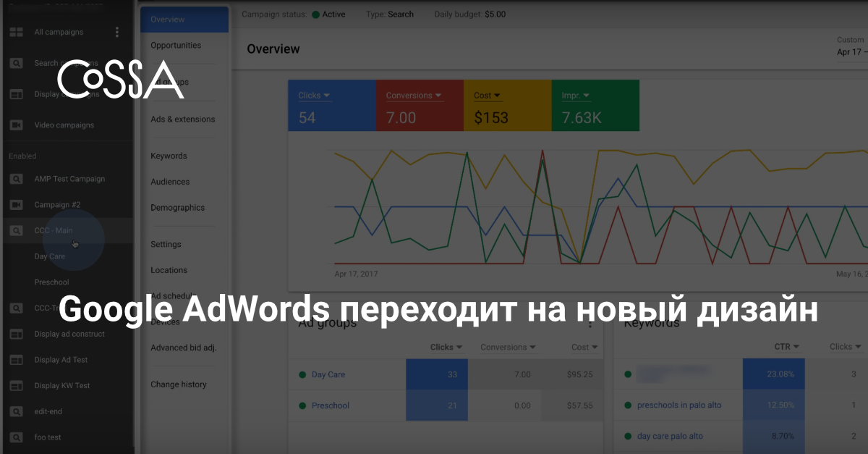Click Preschool link in Ad groups table
The height and width of the screenshot is (454, 868).
point(331,405)
